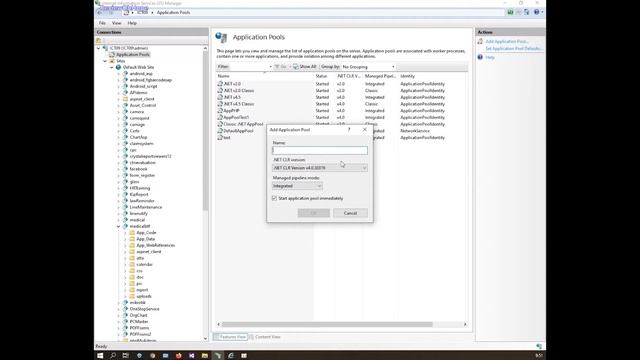Screen dimensions: 640x360
Task: Switch to Features View tab
Action: 230,337
